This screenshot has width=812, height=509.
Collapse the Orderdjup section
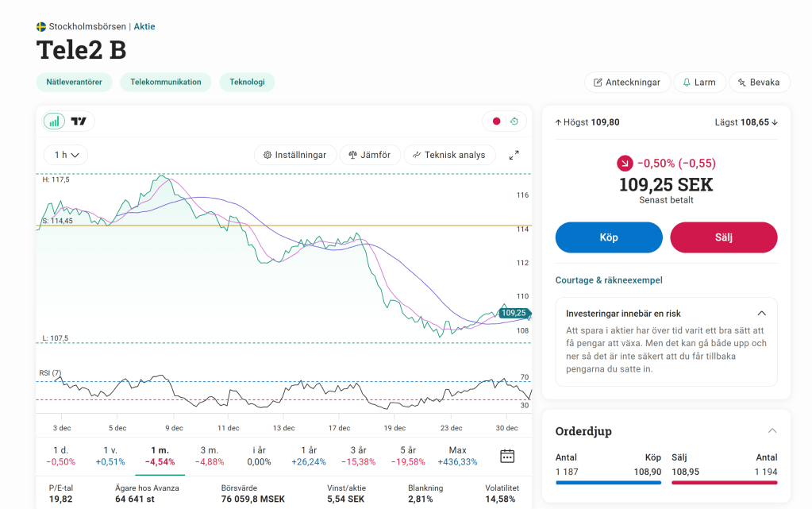click(x=772, y=431)
